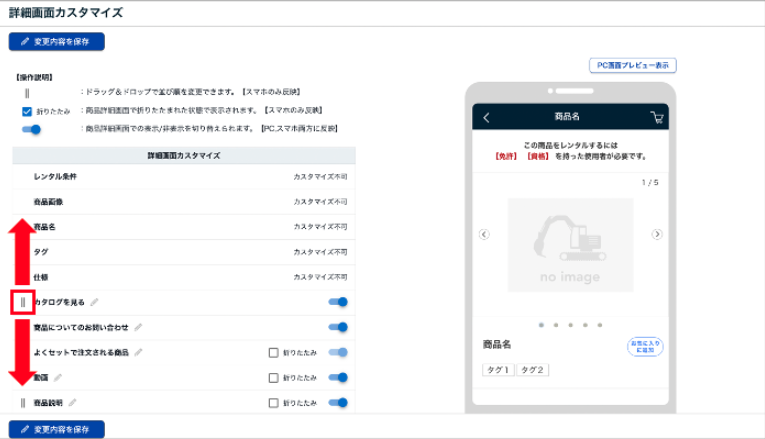Click the cart icon in phone preview
The width and height of the screenshot is (765, 439).
(x=657, y=118)
